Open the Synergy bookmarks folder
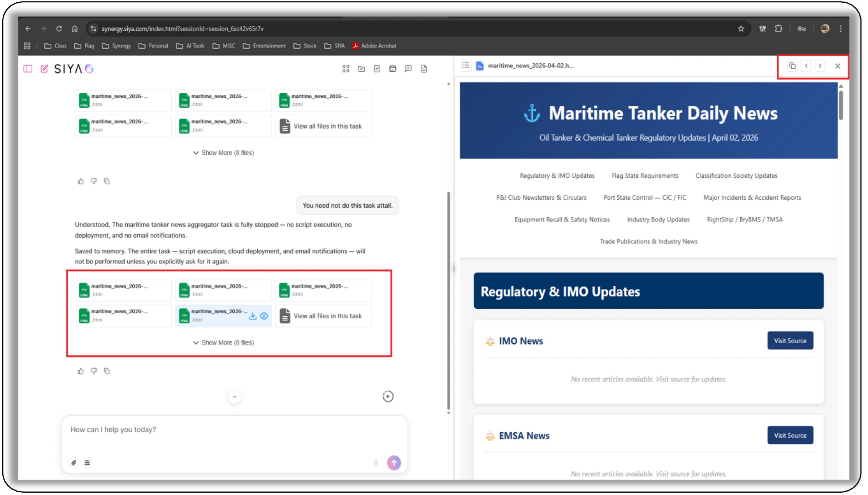 (x=116, y=46)
